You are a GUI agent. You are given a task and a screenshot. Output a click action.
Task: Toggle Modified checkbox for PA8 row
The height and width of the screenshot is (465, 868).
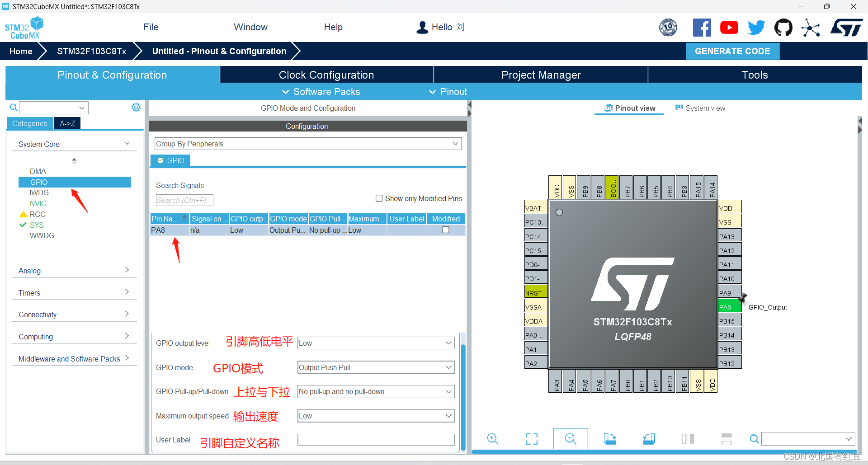(x=446, y=230)
